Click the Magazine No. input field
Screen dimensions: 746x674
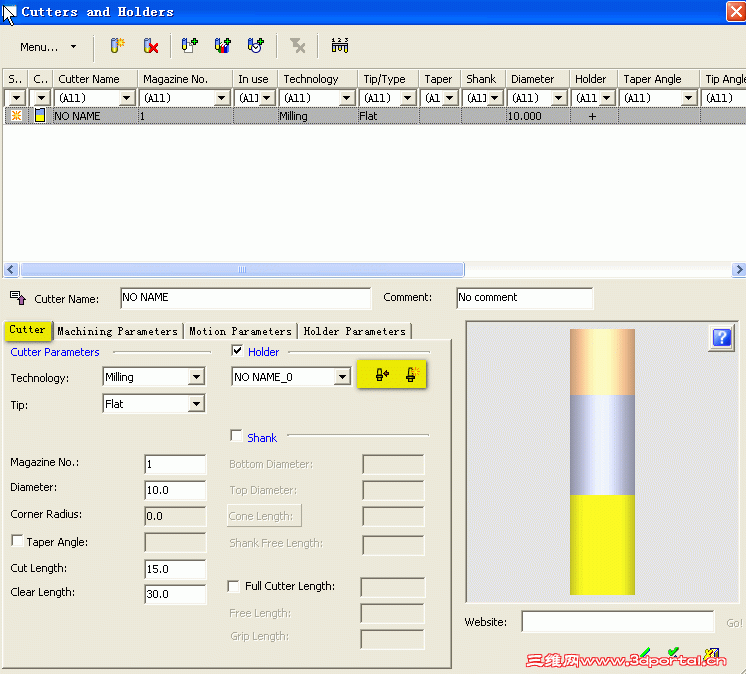(x=175, y=464)
